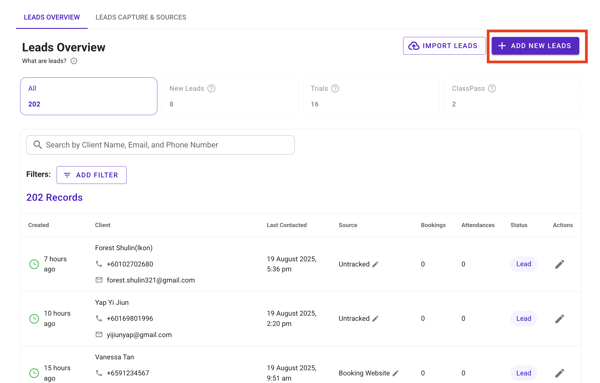600x383 pixels.
Task: Open edit action for Yap Yi Jiun lead
Action: [559, 318]
